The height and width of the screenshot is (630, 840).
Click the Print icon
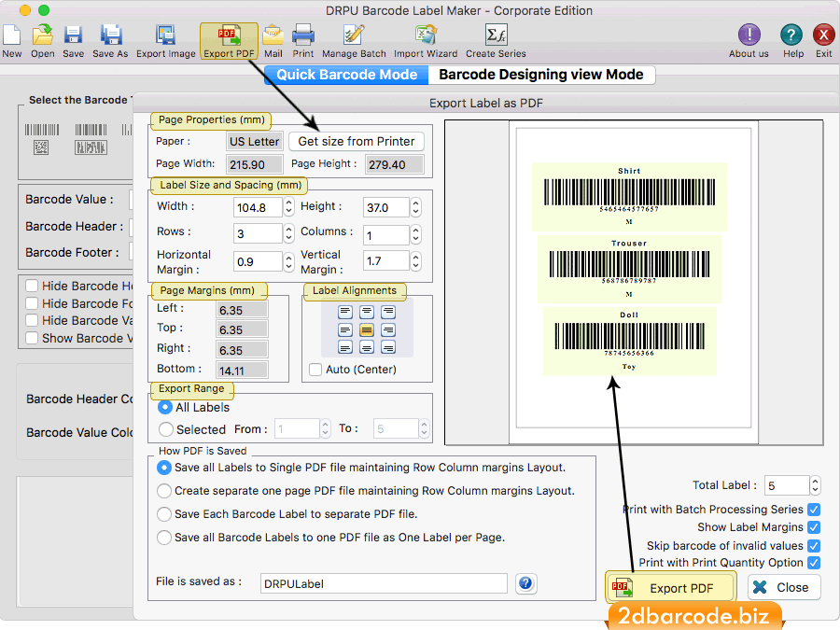pyautogui.click(x=303, y=35)
